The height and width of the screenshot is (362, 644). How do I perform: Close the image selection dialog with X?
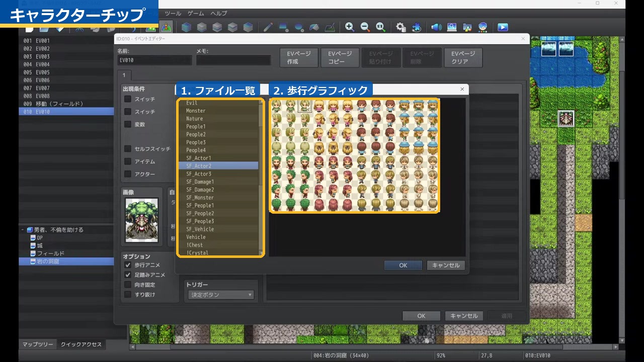[462, 89]
